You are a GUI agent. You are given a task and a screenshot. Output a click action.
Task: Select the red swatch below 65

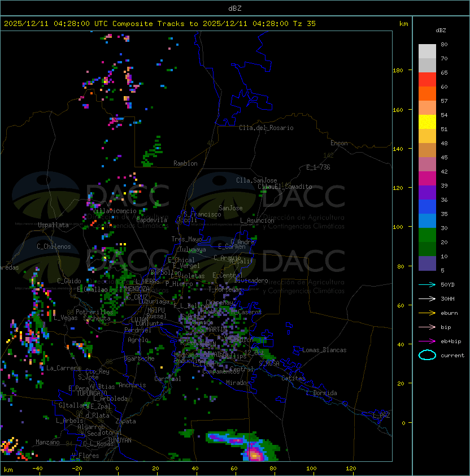[427, 80]
